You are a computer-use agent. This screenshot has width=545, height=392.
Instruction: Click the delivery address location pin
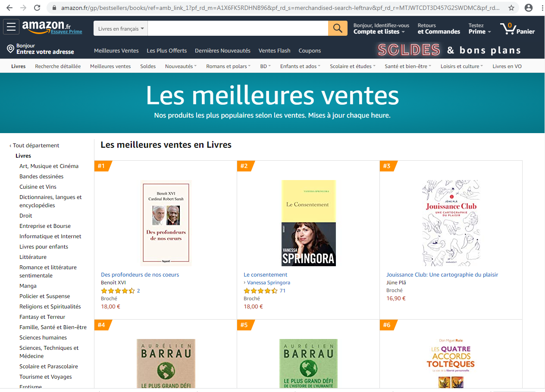point(10,49)
